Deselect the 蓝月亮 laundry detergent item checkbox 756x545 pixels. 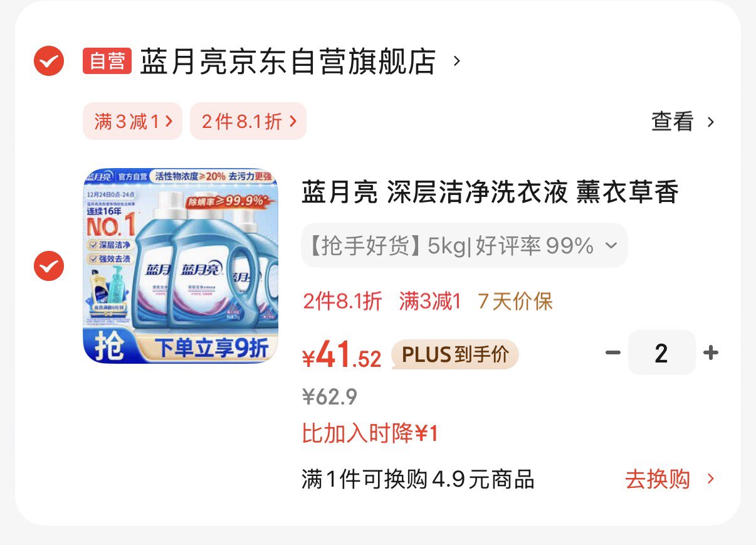pos(49,266)
